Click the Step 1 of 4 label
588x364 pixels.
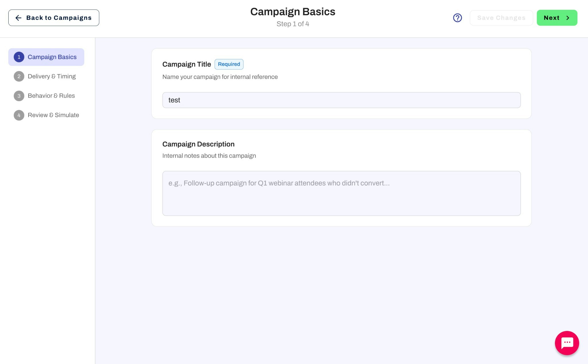coord(293,24)
